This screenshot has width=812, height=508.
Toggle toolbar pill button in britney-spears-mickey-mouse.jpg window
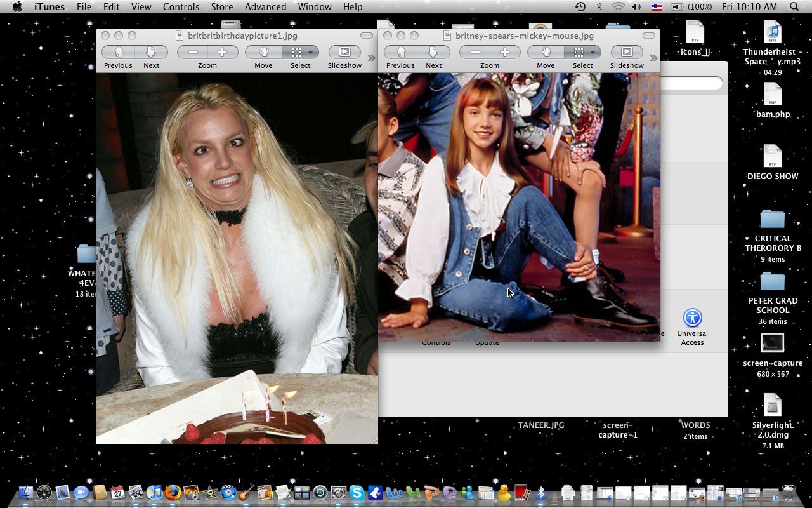click(x=648, y=36)
